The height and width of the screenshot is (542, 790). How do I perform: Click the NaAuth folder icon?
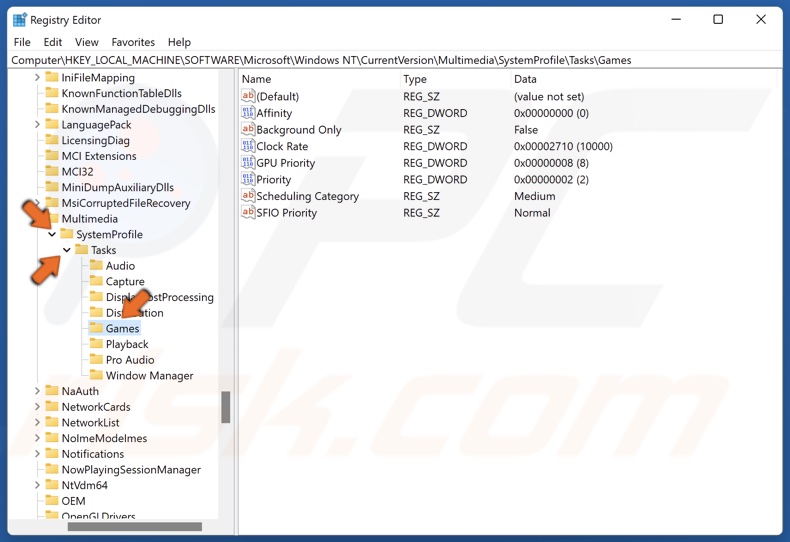coord(51,390)
